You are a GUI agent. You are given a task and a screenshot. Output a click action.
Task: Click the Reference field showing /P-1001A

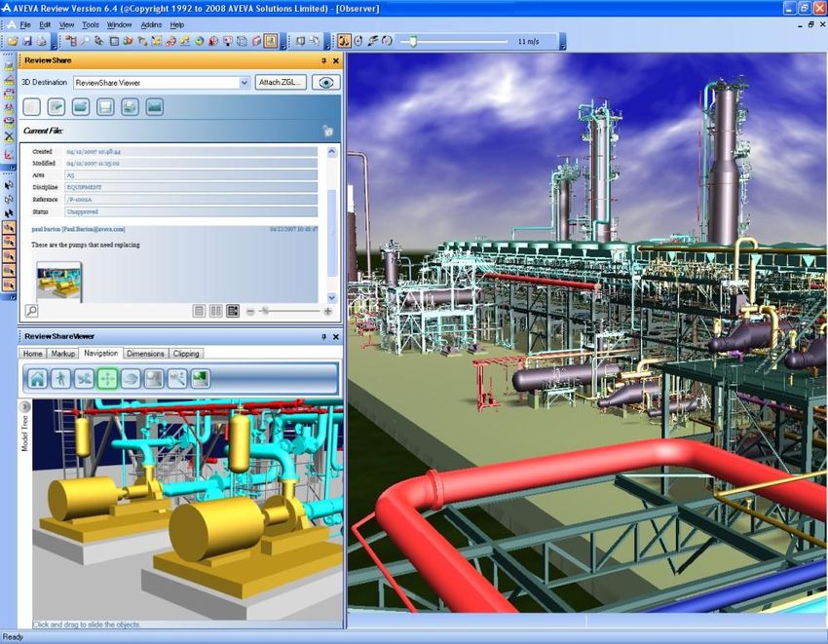tap(191, 200)
